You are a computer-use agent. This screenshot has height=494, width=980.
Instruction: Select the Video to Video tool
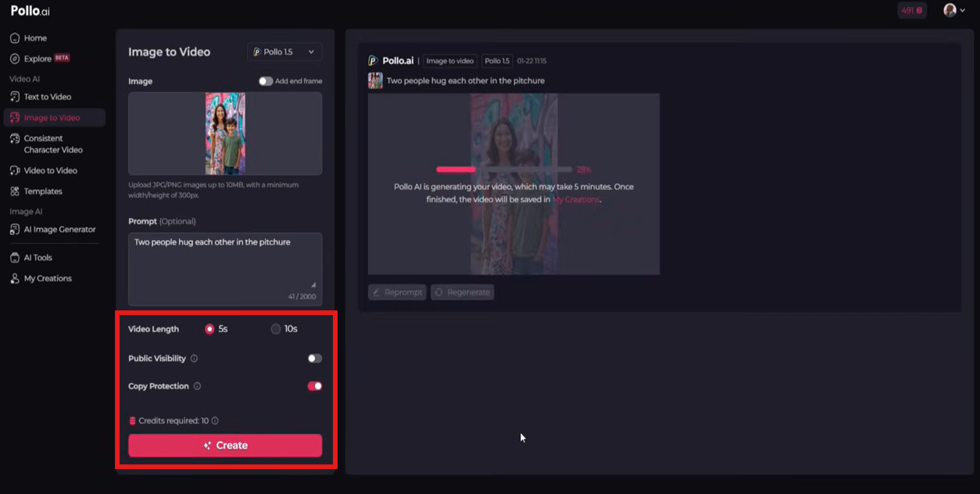click(x=48, y=170)
